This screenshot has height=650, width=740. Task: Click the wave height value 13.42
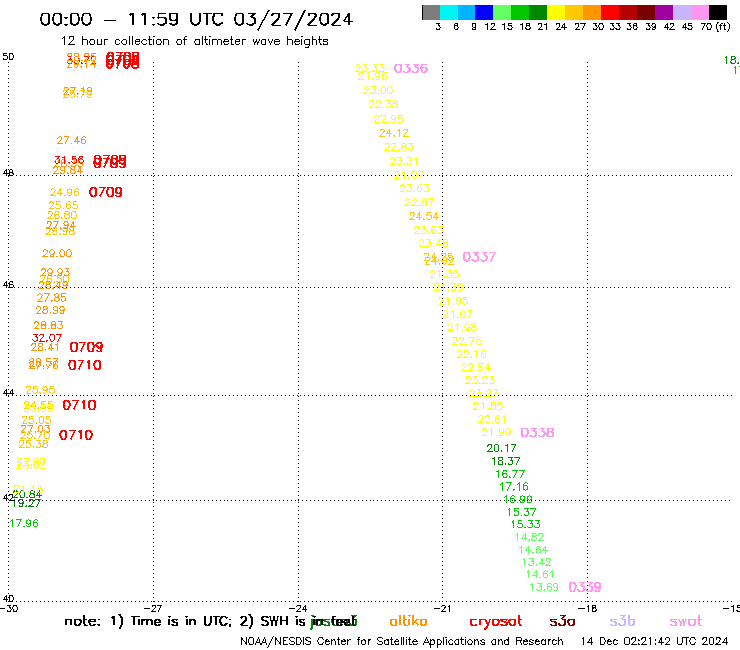pyautogui.click(x=537, y=562)
